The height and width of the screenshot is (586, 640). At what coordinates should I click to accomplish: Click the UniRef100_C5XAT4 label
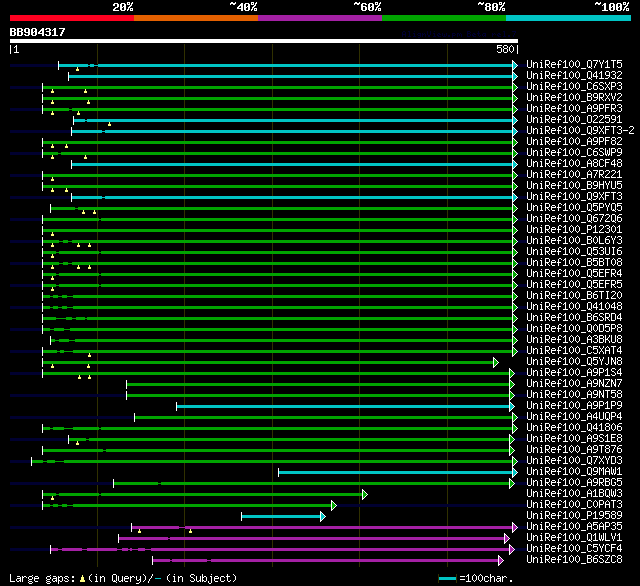coord(574,351)
